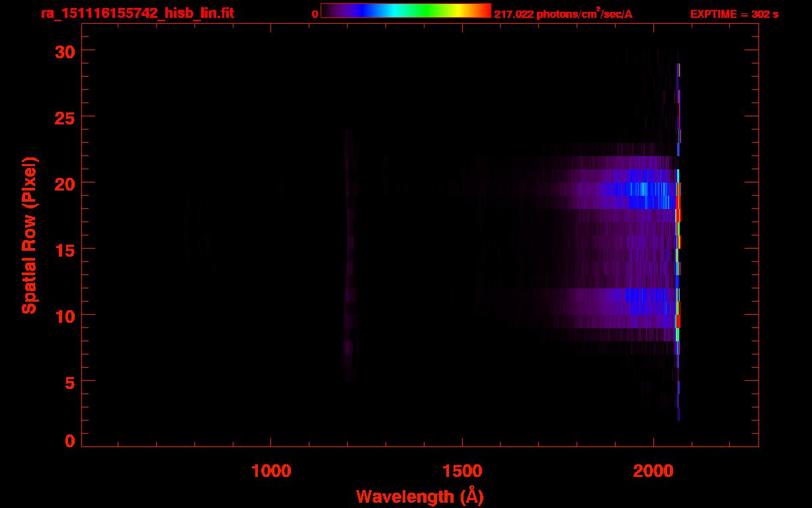Click the Spatial Row (Pixel) axis label

30,235
